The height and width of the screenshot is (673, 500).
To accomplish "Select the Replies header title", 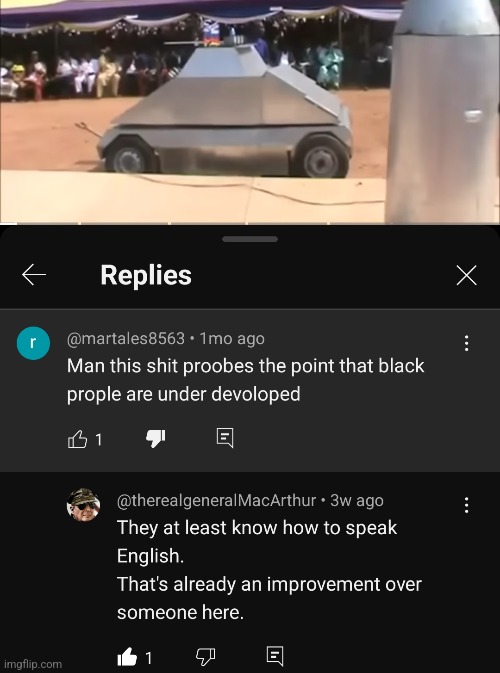I will [146, 275].
